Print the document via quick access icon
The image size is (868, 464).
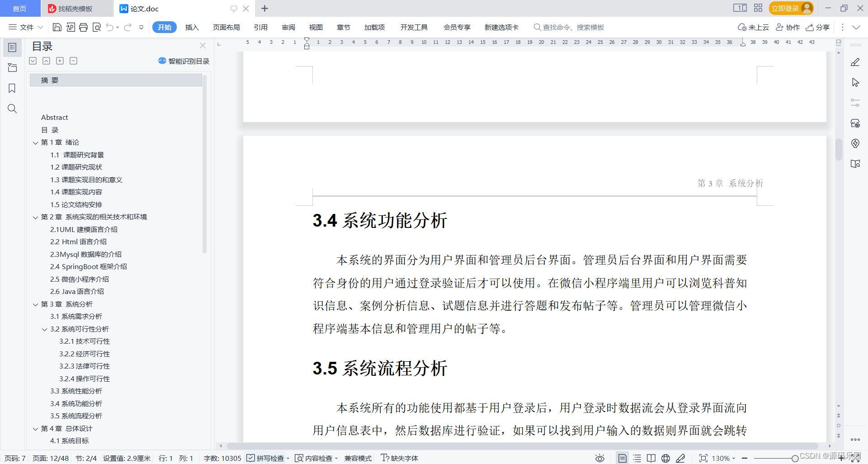pyautogui.click(x=83, y=27)
